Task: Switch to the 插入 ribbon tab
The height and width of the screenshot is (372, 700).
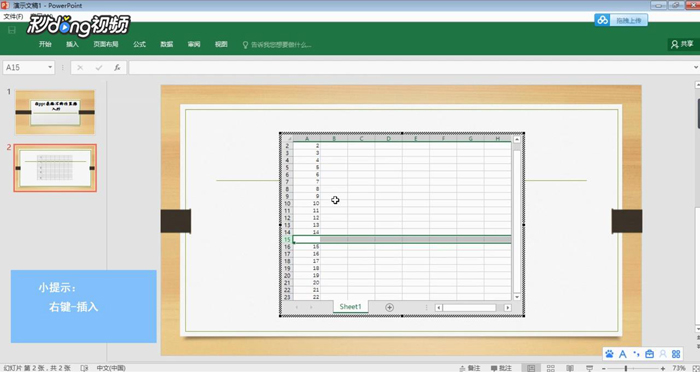Action: [x=72, y=44]
